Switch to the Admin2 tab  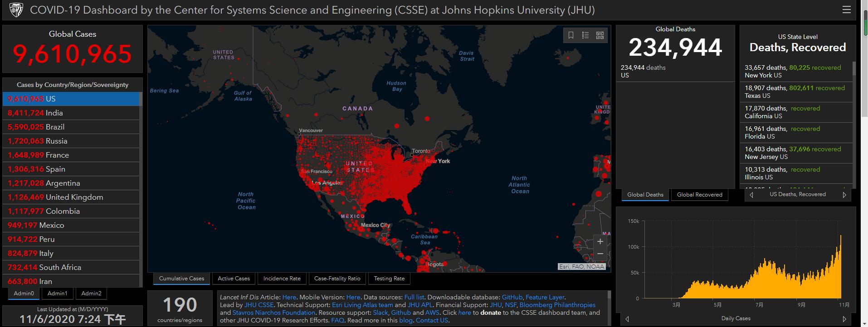[91, 293]
